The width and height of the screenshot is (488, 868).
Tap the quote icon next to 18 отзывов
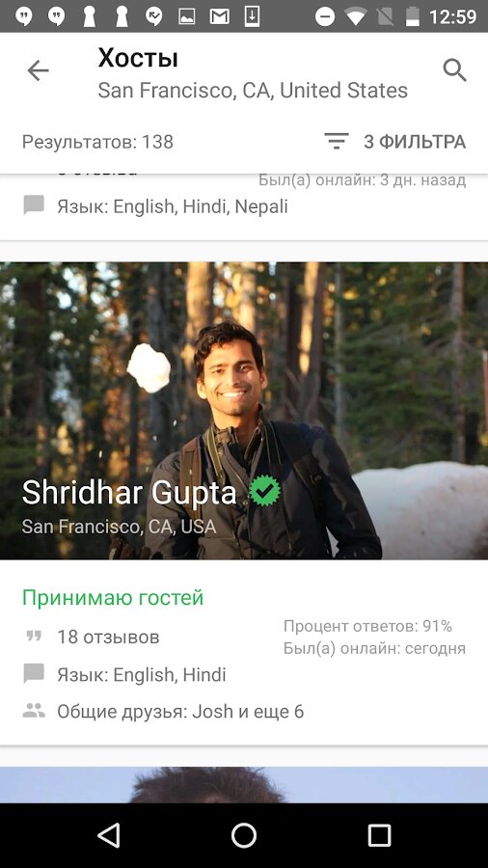[x=35, y=637]
